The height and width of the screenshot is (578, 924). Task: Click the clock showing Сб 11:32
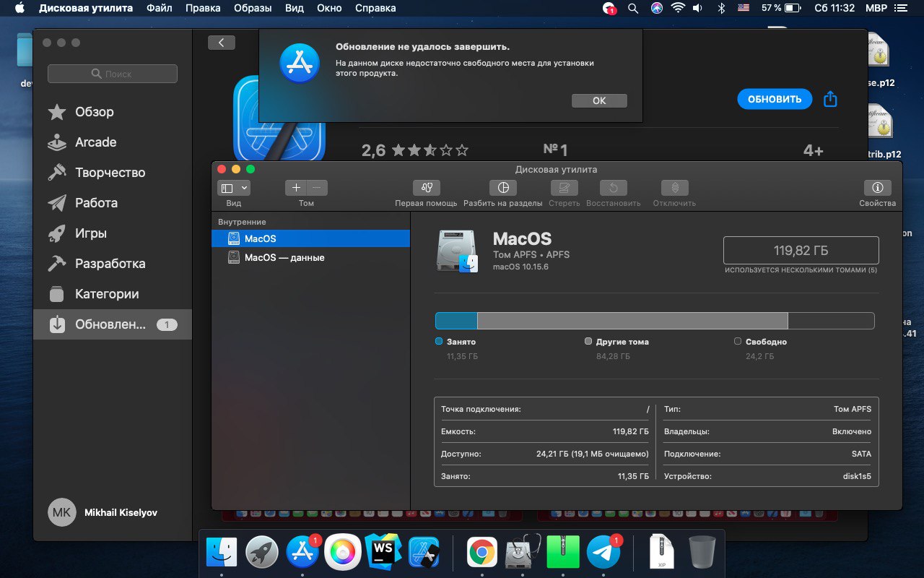click(x=834, y=8)
